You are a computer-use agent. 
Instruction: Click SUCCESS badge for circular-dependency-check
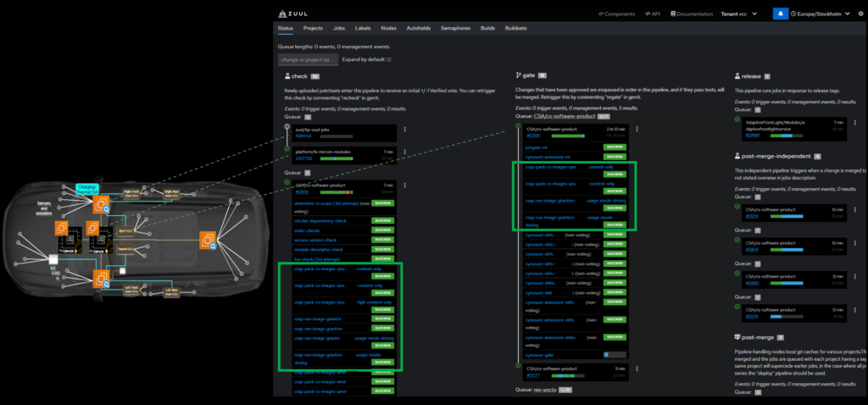coord(382,221)
